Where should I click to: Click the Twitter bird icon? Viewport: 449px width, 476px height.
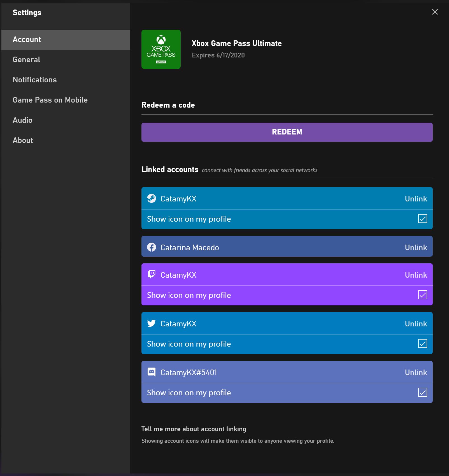click(152, 323)
